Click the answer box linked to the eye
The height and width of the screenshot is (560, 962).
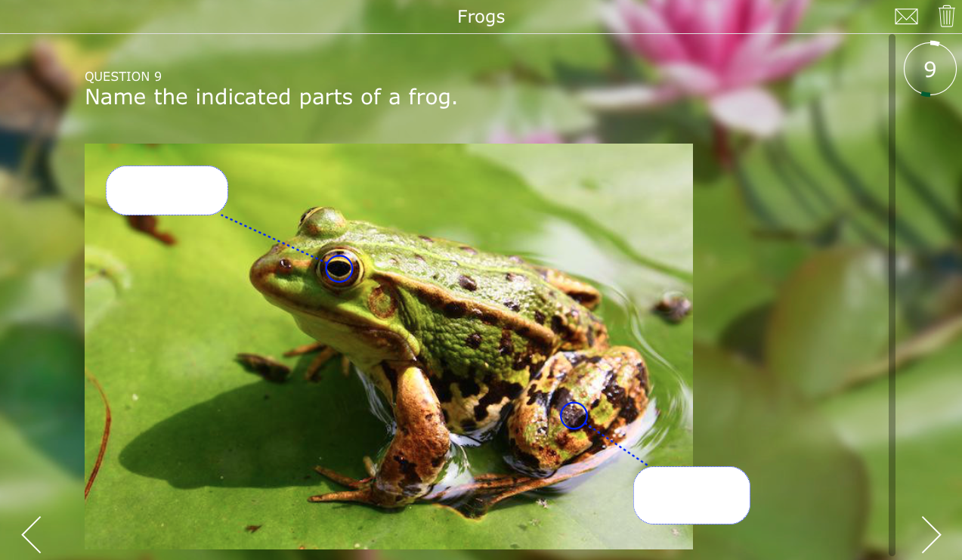[167, 190]
